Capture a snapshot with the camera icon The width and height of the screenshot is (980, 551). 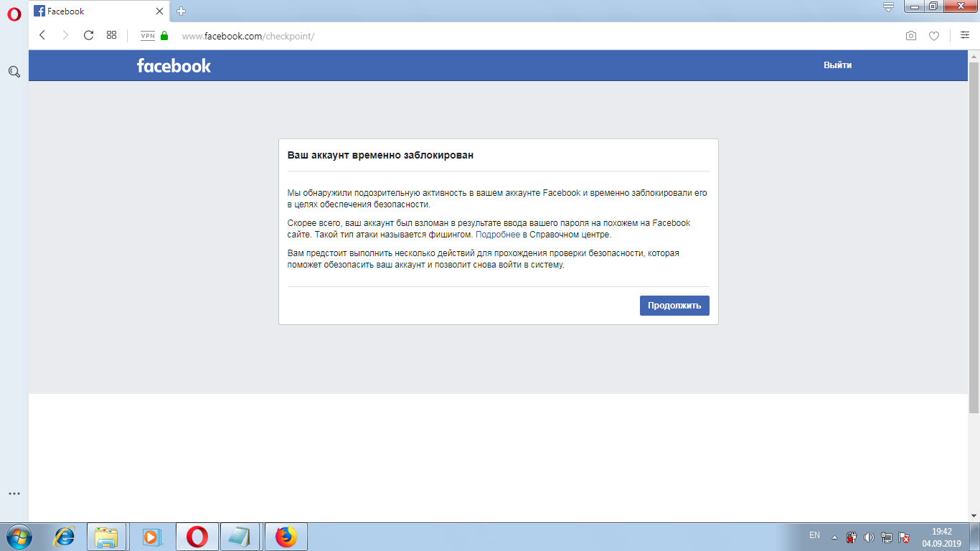click(x=910, y=34)
